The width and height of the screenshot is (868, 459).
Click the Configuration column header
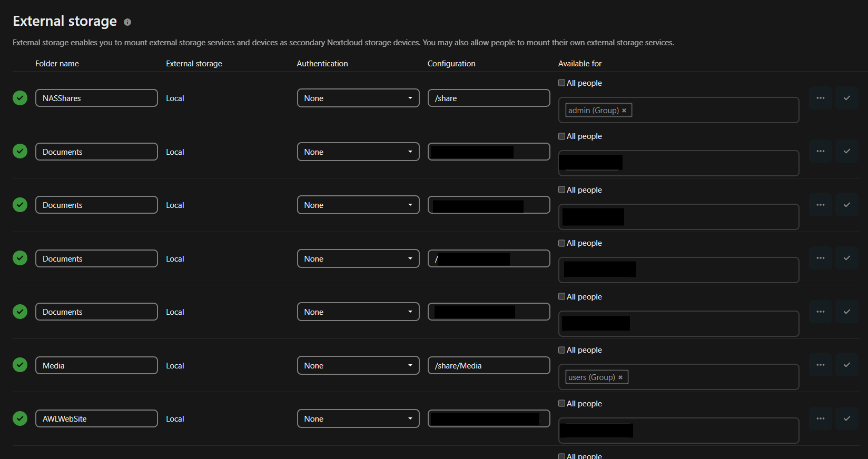(x=451, y=64)
